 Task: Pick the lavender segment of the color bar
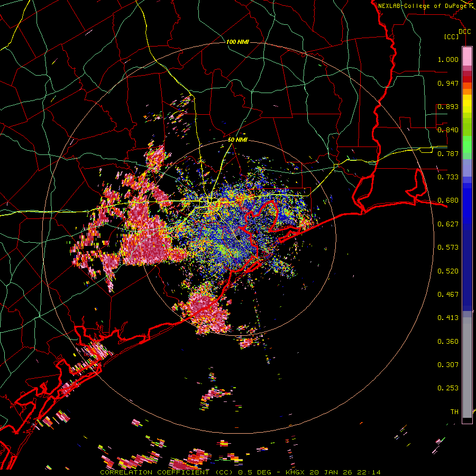(467, 168)
